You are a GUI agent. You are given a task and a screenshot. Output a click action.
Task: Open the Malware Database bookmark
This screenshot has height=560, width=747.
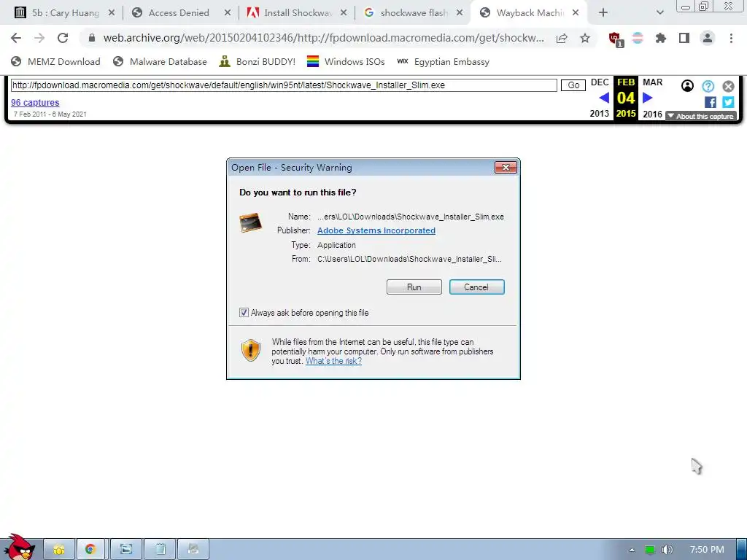(160, 61)
